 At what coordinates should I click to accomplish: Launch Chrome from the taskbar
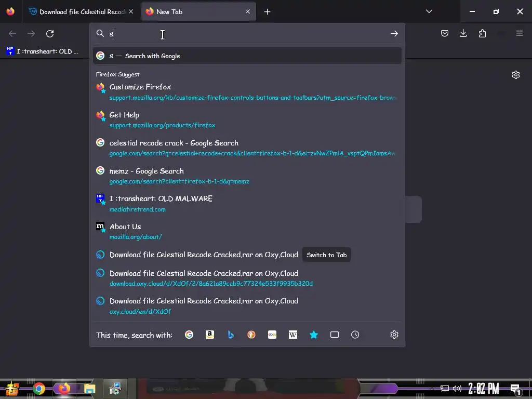[x=38, y=389]
